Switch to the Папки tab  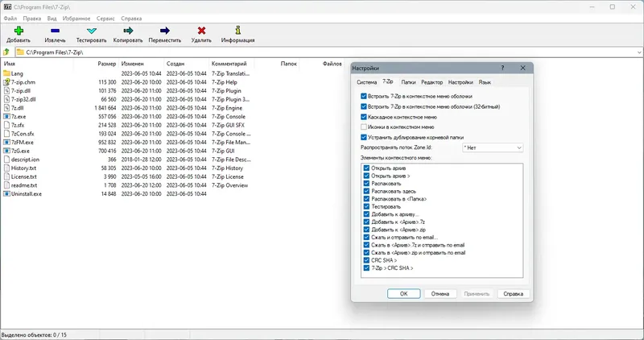408,82
